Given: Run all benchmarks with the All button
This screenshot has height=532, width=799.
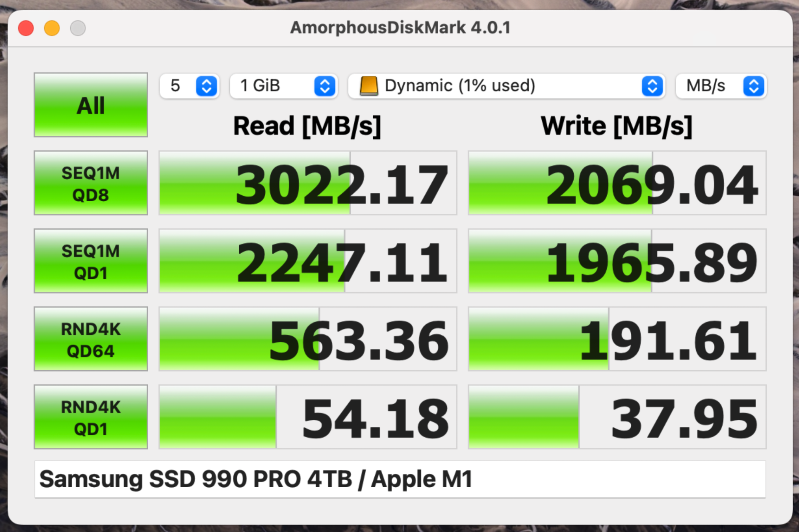Looking at the screenshot, I should [91, 105].
